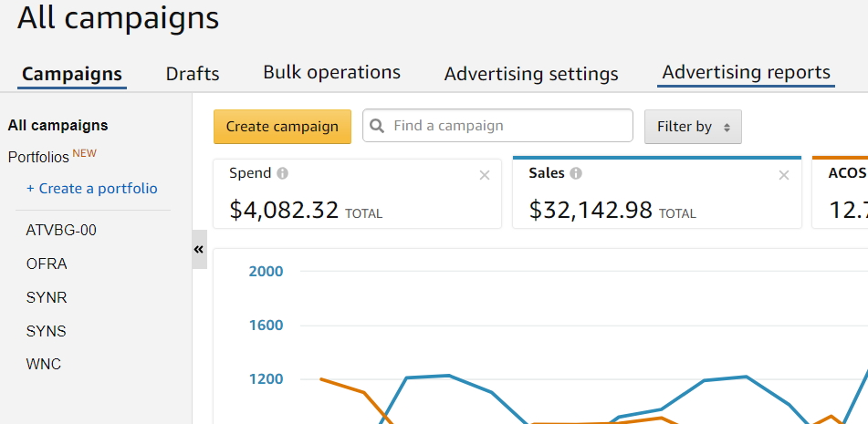
Task: Open the OFRA portfolio
Action: coord(47,264)
